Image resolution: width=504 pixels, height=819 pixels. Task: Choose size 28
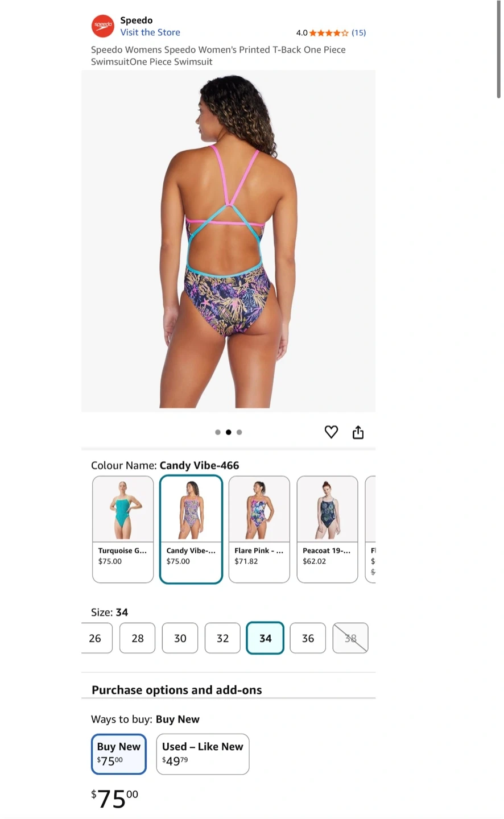pos(138,638)
